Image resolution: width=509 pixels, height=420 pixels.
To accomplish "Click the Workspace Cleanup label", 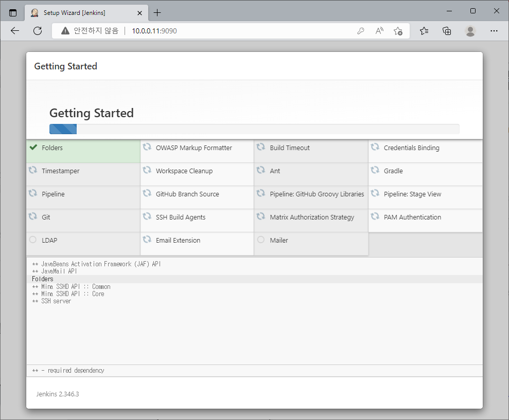I will pos(184,171).
